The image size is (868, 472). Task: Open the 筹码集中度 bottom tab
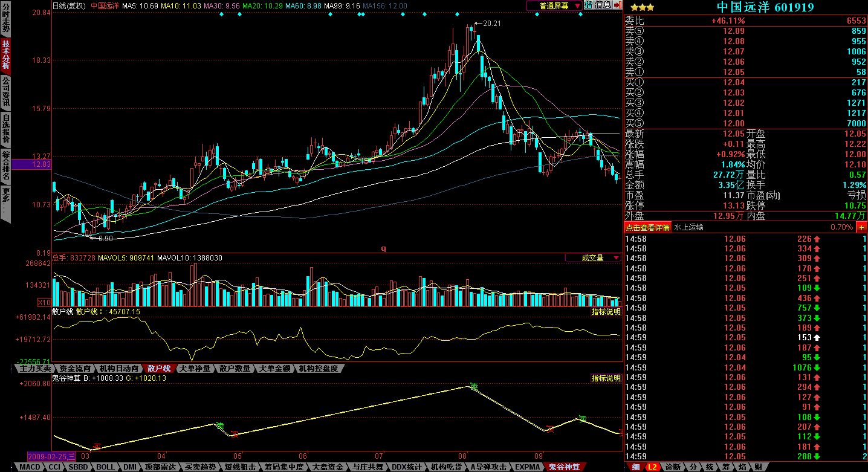click(284, 467)
